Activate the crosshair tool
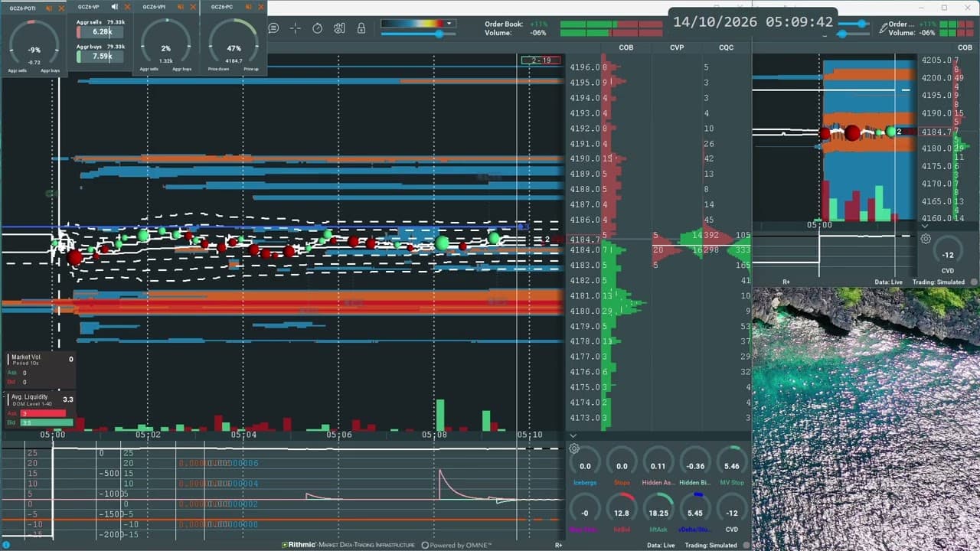Viewport: 980px width, 551px height. pyautogui.click(x=296, y=28)
